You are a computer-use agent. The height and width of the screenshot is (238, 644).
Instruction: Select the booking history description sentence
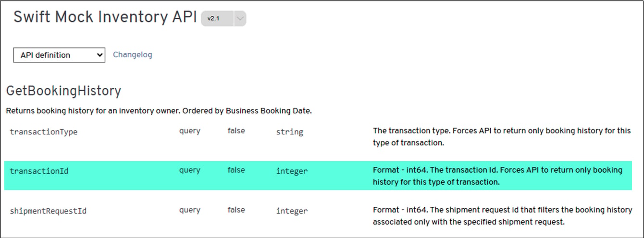(159, 111)
